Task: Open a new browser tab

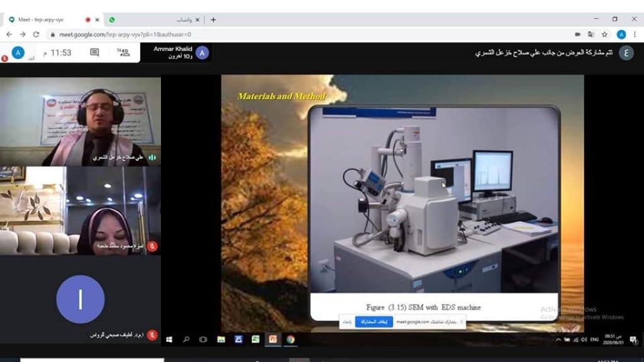Action: click(213, 19)
